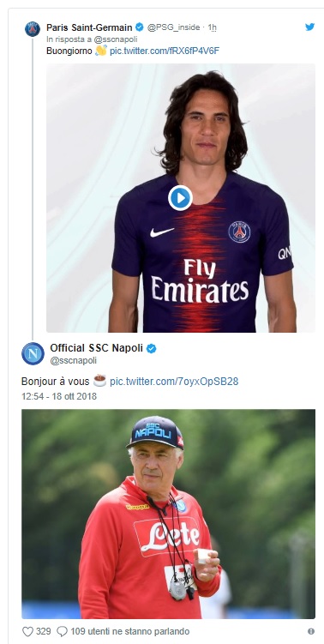Open pic.twitter.com/7oyxOpSB28 link
Screen dimensions: 324x644
(x=174, y=381)
